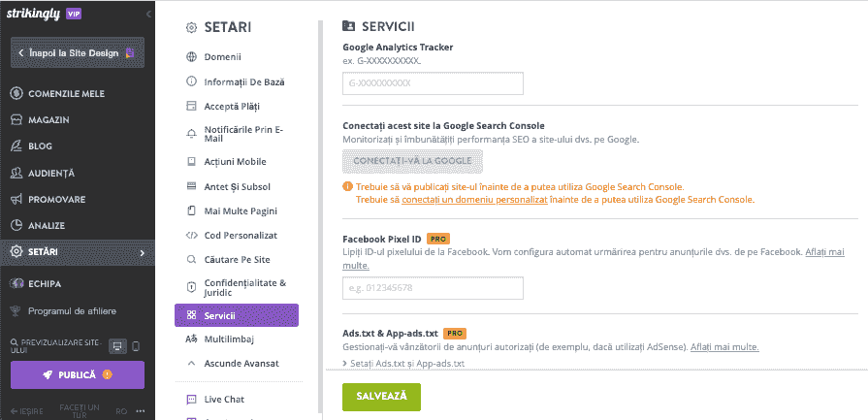Screen dimensions: 868x420
Task: Select Antet Și Subsol
Action: (237, 186)
